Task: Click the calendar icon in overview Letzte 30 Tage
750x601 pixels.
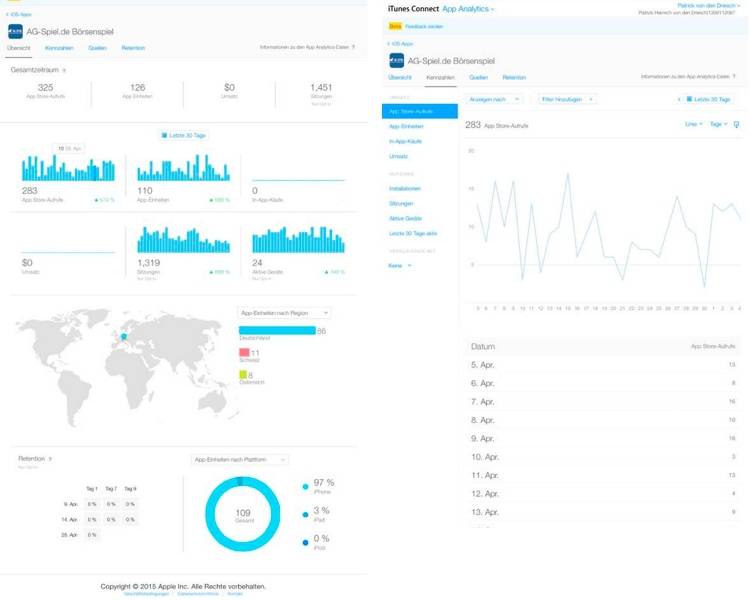Action: 164,135
